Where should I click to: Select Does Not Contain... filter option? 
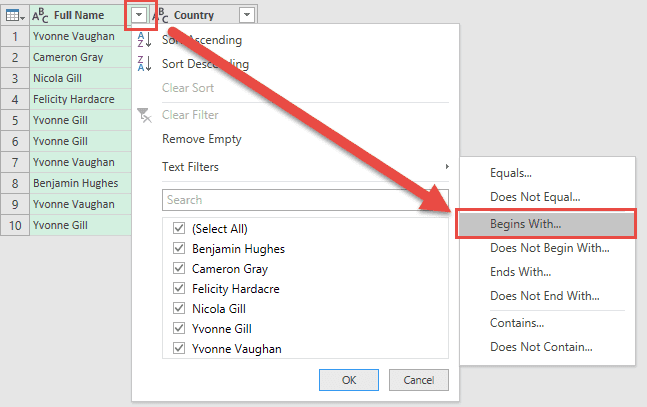point(541,347)
